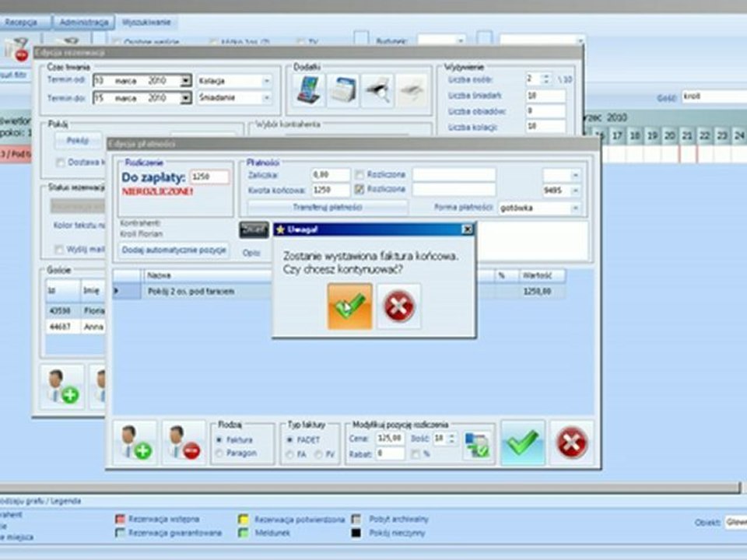
Task: Open Termin do date picker arrow
Action: [186, 98]
